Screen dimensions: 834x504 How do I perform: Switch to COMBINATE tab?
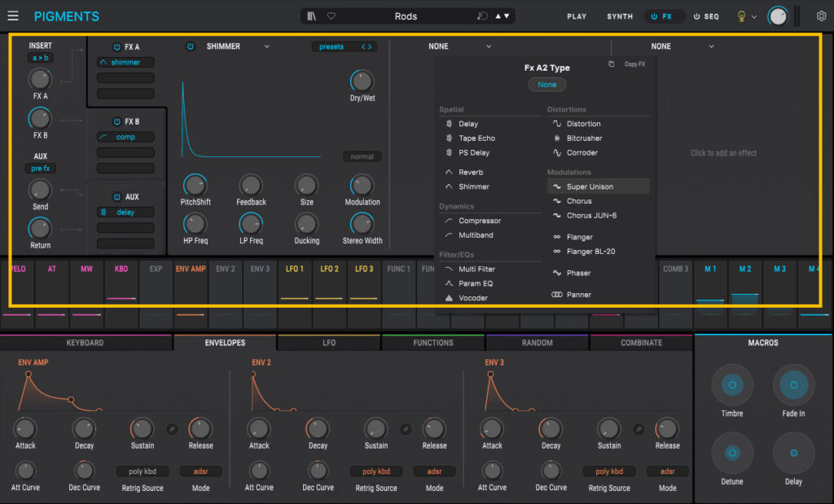coord(642,343)
